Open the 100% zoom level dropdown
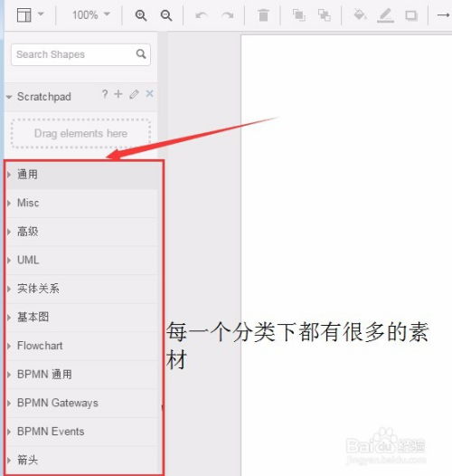The height and width of the screenshot is (476, 452). [90, 14]
